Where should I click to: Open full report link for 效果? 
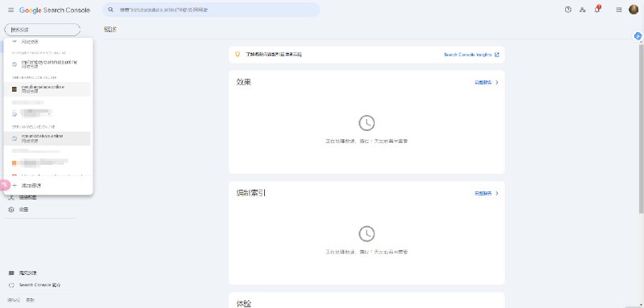483,83
